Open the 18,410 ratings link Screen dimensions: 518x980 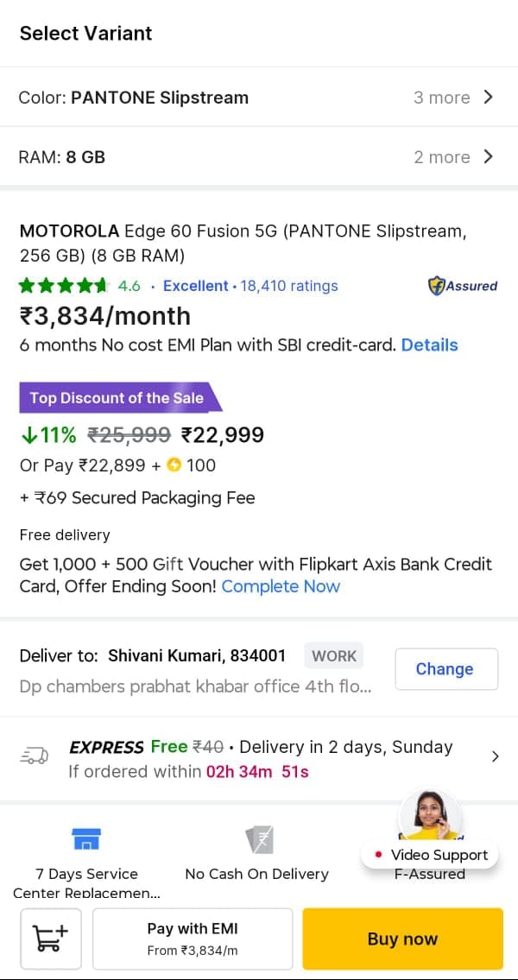click(289, 286)
